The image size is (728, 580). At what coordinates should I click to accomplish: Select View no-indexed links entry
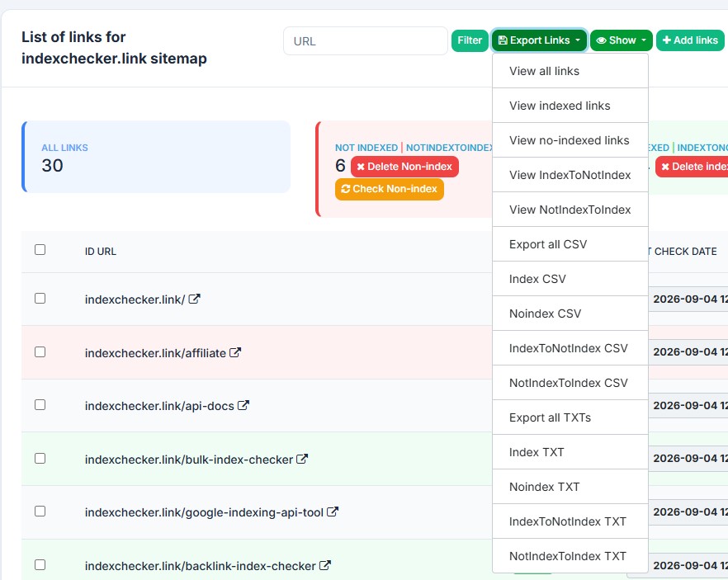coord(570,140)
